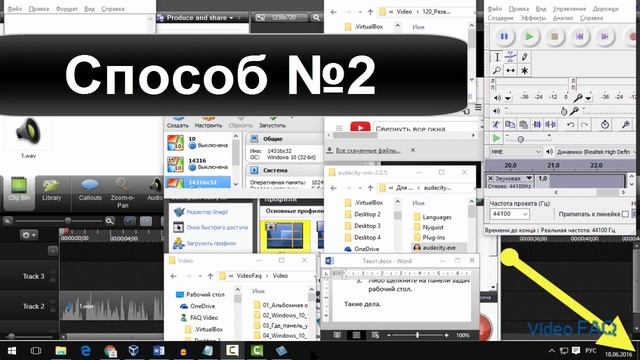Open Word from the taskbar
Screen dimensions: 640x360
159,351
